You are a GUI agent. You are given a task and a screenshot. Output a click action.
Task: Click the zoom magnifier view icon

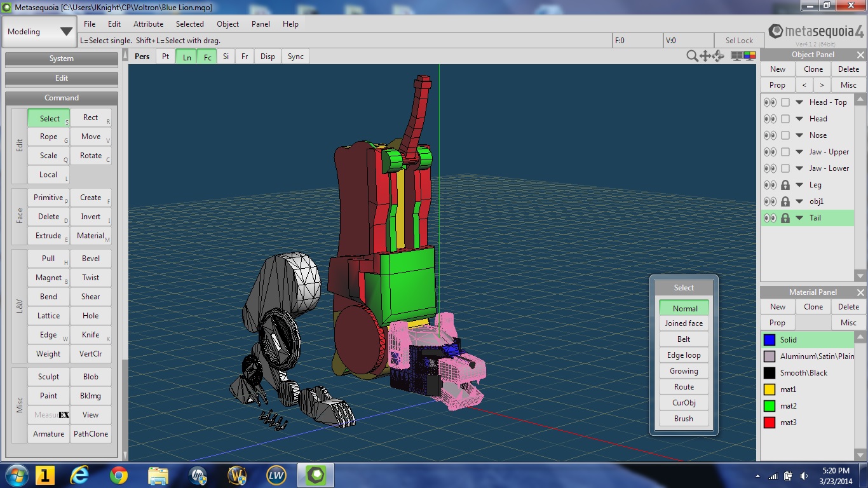click(692, 56)
